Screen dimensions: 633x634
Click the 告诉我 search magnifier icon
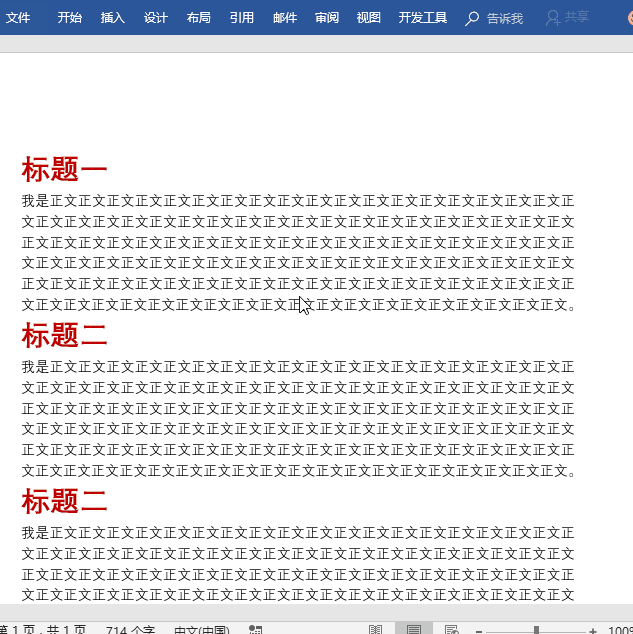click(472, 19)
